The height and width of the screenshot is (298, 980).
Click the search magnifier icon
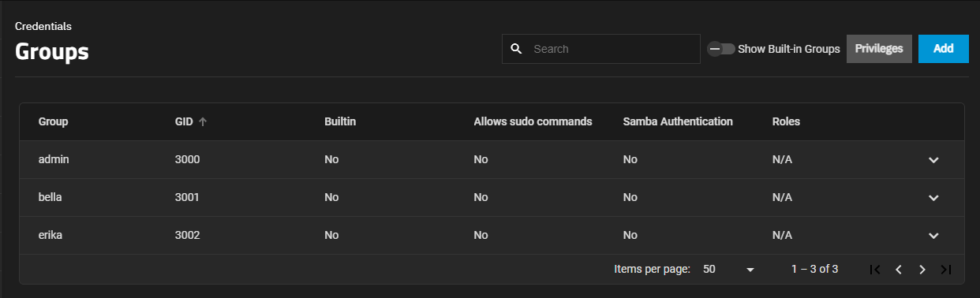pyautogui.click(x=516, y=49)
